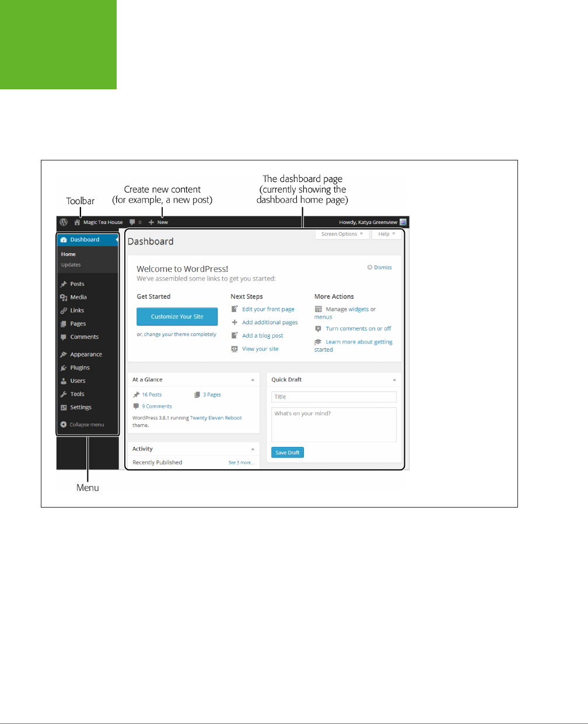Follow the Edit your front page link

(x=268, y=309)
